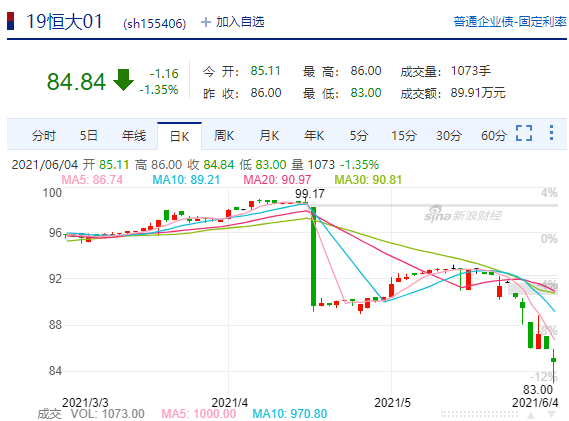Viewport: 569px width, 421px height.
Task: Click the plus icon to add watchlist
Action: (206, 23)
